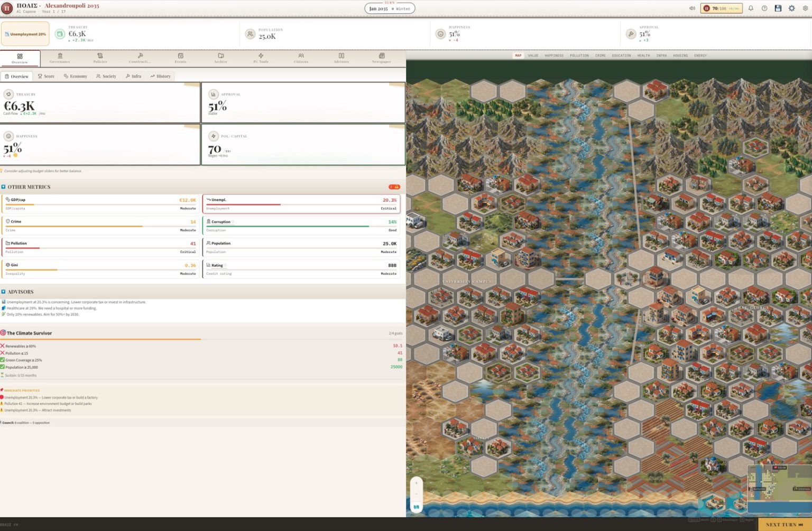Switch to the History sub-tab
This screenshot has width=812, height=531.
point(160,76)
